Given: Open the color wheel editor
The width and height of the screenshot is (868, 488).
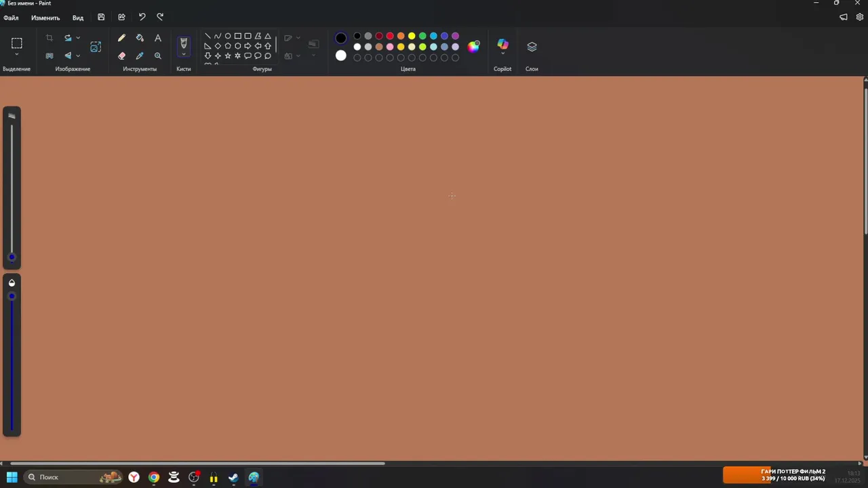Looking at the screenshot, I should pos(473,46).
